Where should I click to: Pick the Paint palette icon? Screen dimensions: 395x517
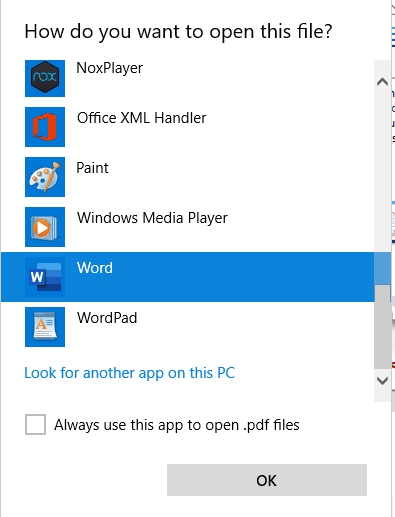(45, 177)
